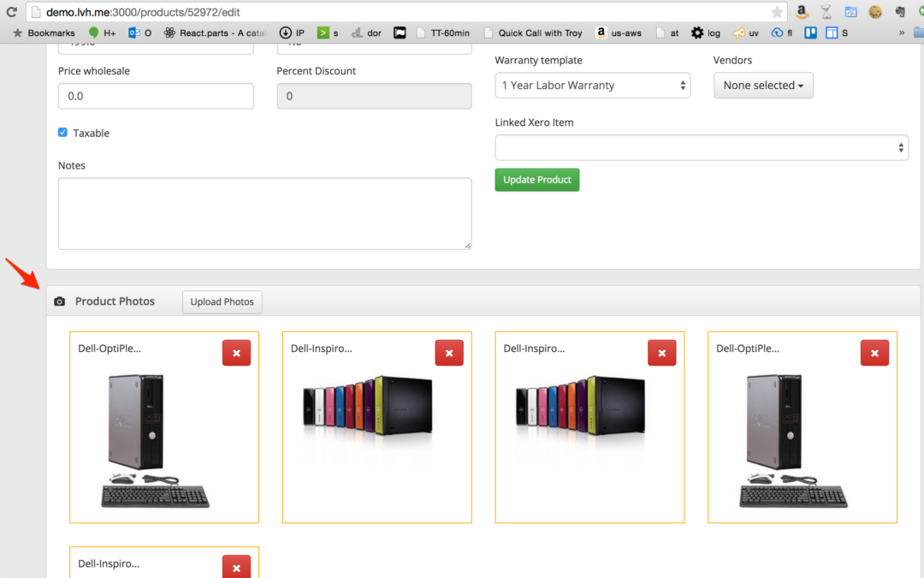Click the camera icon beside Product Photos

(60, 301)
